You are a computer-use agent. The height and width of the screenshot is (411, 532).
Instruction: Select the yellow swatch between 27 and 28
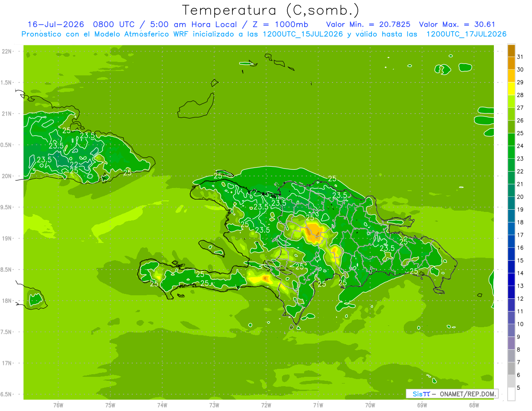(x=511, y=101)
